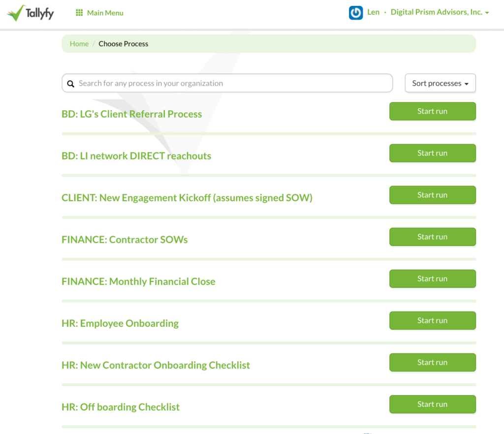
Task: Open CLIENT: New Engagement Kickoff process
Action: [187, 198]
